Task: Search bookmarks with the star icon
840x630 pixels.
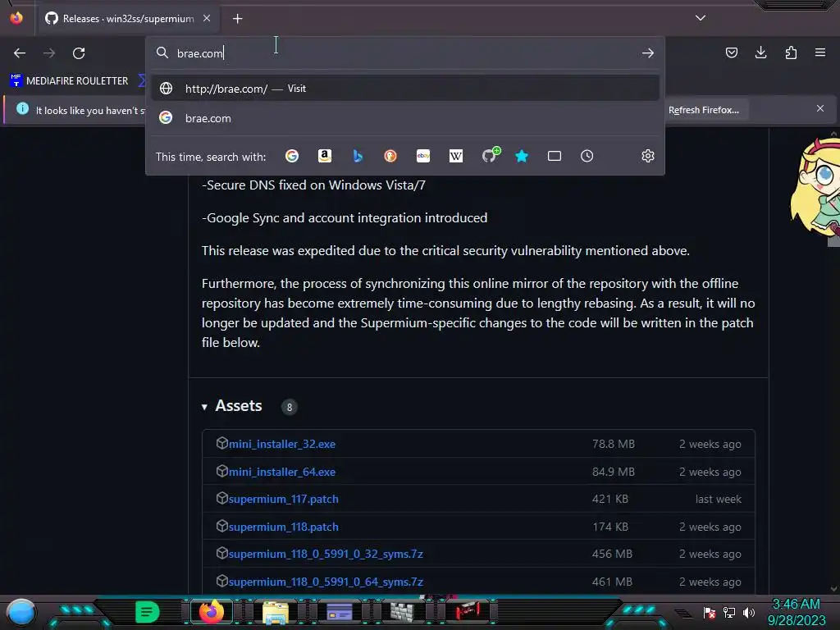Action: pos(522,156)
